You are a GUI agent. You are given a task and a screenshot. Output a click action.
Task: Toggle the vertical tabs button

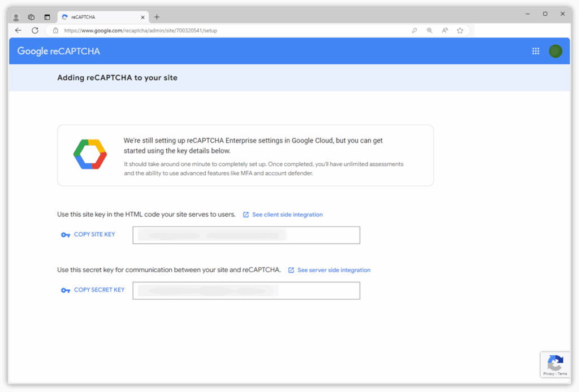(x=47, y=17)
